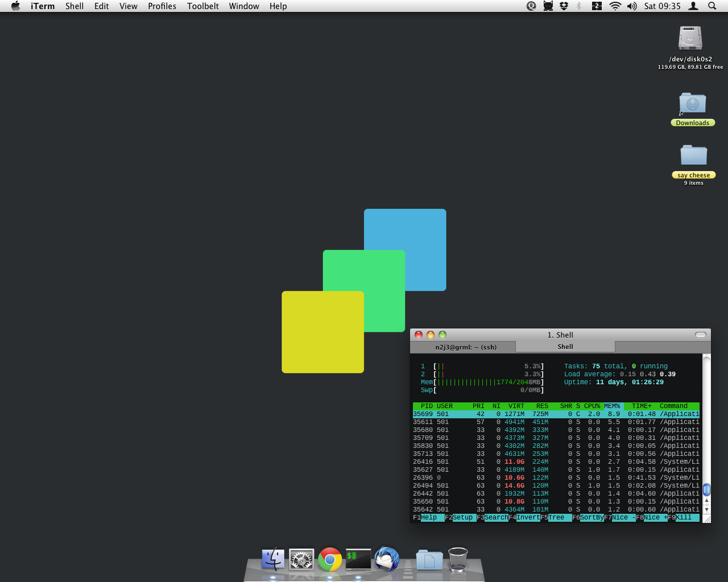Zoom the 1. Shell window with green button
This screenshot has height=582, width=728.
(442, 335)
